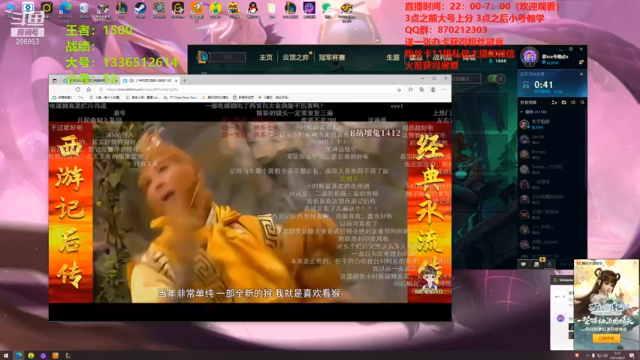Open the missions icon with yellow badge
Viewport: 640px width, 360px height.
(x=537, y=264)
